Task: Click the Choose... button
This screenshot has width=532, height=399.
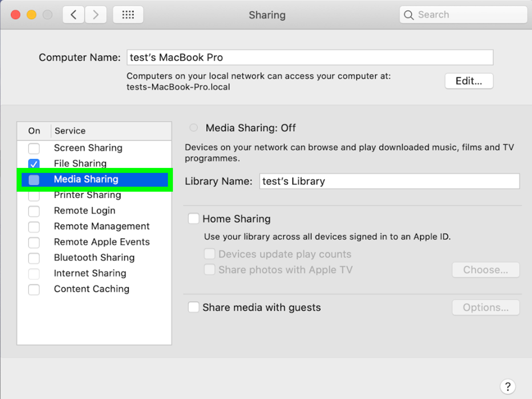Action: [x=486, y=270]
